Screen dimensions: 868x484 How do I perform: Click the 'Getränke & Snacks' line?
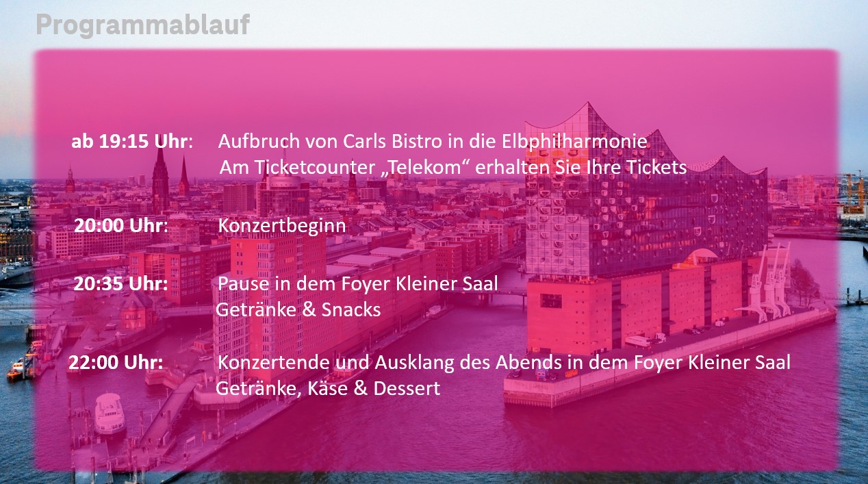(x=298, y=309)
